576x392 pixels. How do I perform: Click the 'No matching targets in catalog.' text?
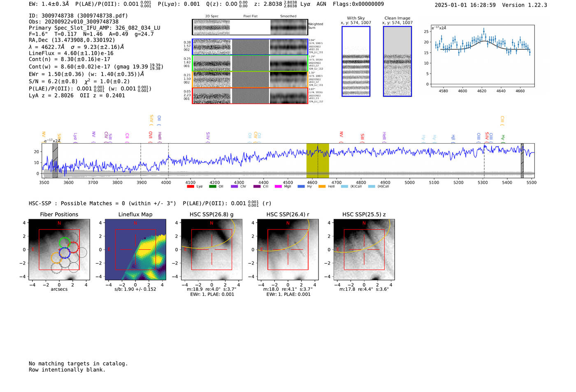(x=78, y=364)
